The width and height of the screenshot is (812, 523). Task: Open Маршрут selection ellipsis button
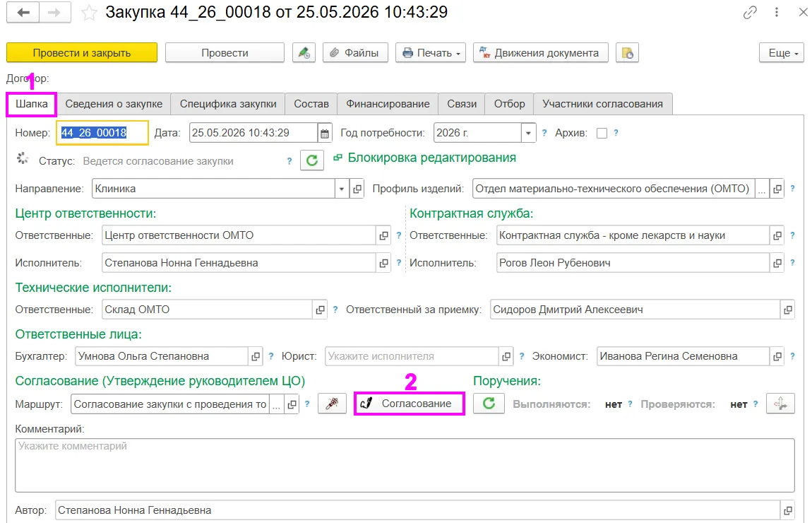[x=277, y=404]
